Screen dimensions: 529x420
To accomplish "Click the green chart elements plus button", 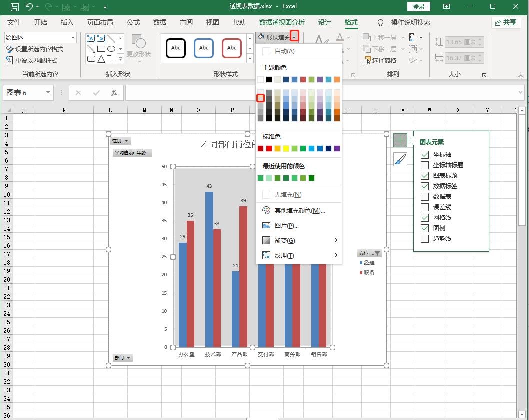I will [400, 140].
